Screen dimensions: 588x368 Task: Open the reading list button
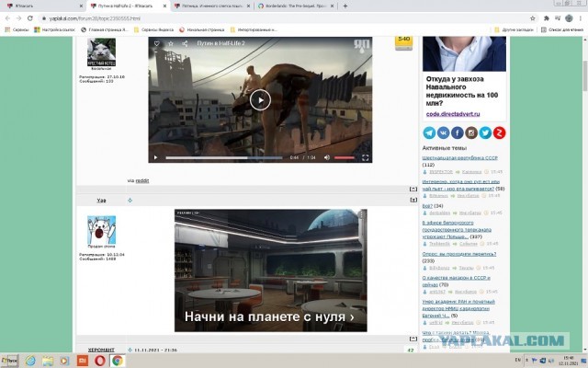562,29
